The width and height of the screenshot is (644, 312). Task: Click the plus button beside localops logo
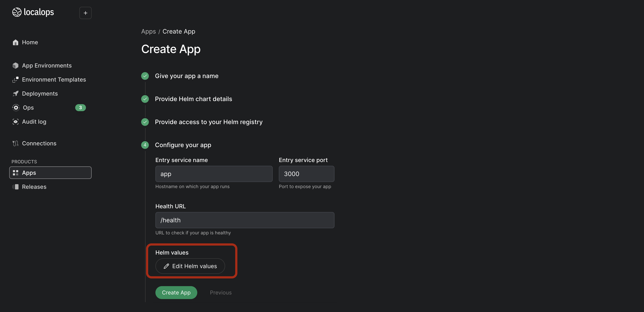pos(85,13)
